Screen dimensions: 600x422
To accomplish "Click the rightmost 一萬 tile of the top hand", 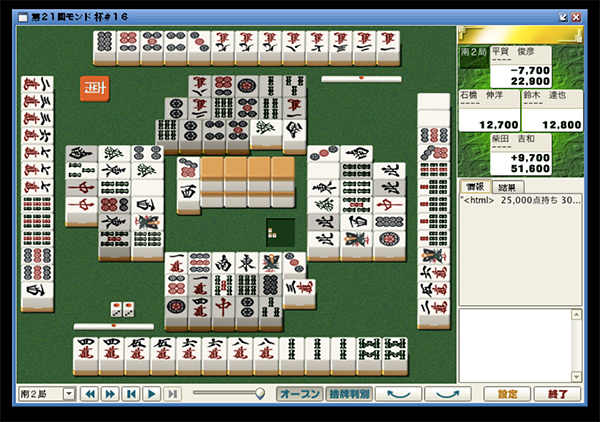I will pyautogui.click(x=388, y=47).
